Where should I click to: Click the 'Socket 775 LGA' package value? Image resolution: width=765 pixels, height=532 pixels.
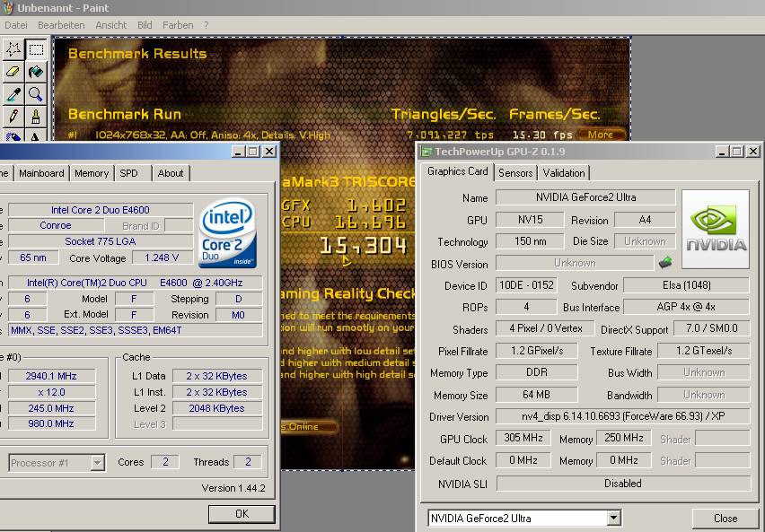click(101, 241)
